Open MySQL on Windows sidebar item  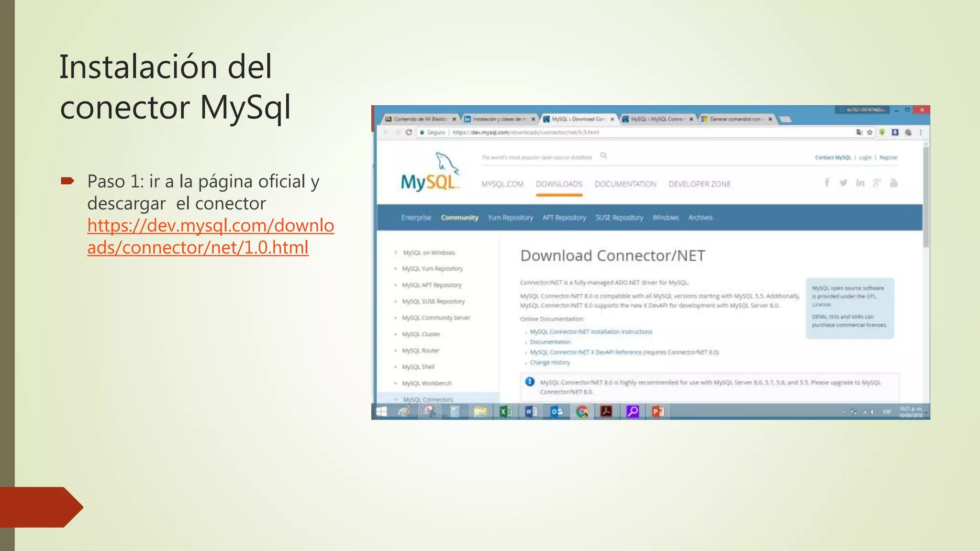pos(429,253)
